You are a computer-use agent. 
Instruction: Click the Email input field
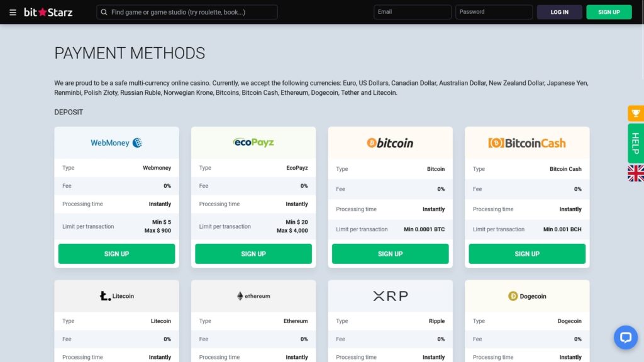[413, 12]
